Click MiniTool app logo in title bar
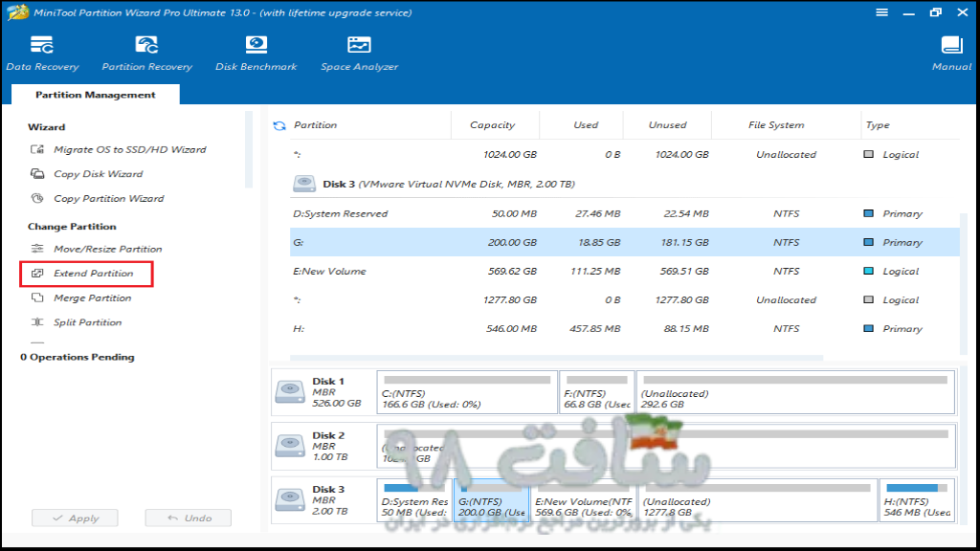Image resolution: width=980 pixels, height=551 pixels. click(17, 12)
